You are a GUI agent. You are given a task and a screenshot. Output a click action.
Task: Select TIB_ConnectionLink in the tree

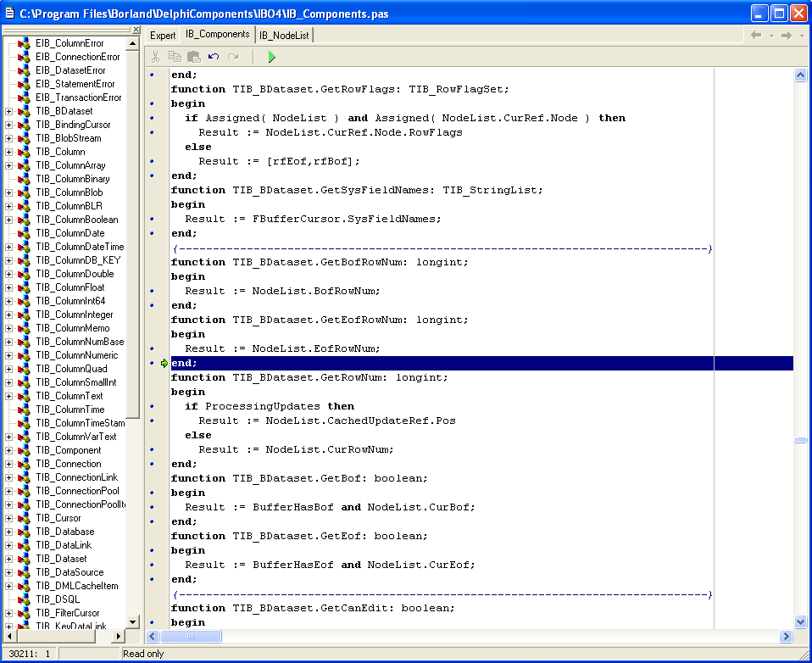coord(76,477)
